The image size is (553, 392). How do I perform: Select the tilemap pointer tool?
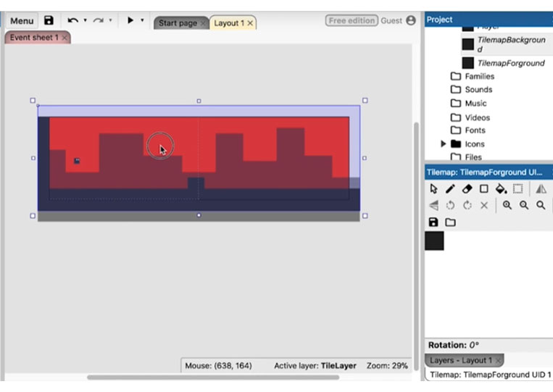[x=433, y=189]
